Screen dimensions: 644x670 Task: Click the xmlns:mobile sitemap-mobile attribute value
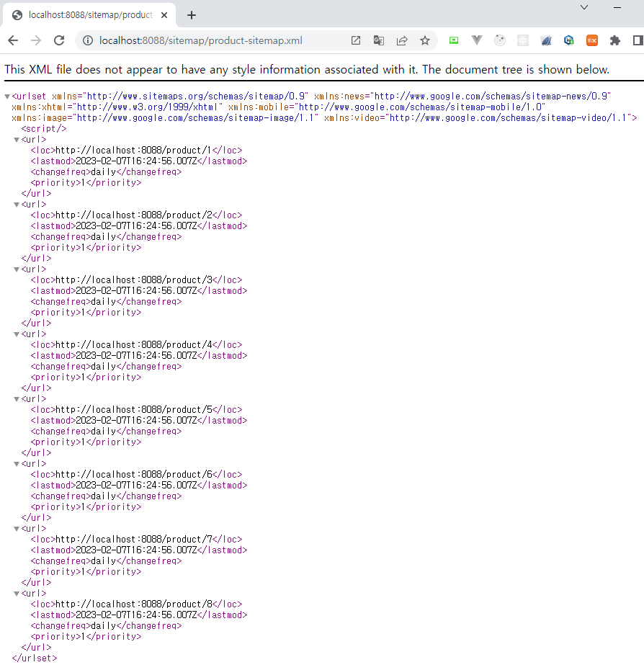pos(421,107)
